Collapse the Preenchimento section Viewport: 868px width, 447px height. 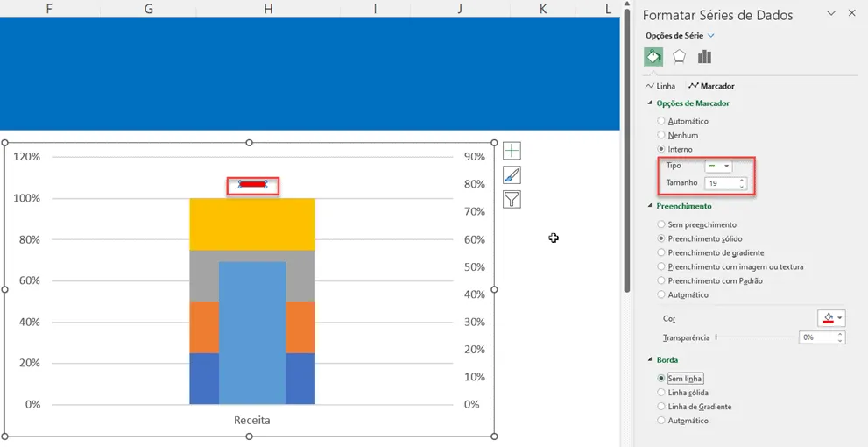651,206
